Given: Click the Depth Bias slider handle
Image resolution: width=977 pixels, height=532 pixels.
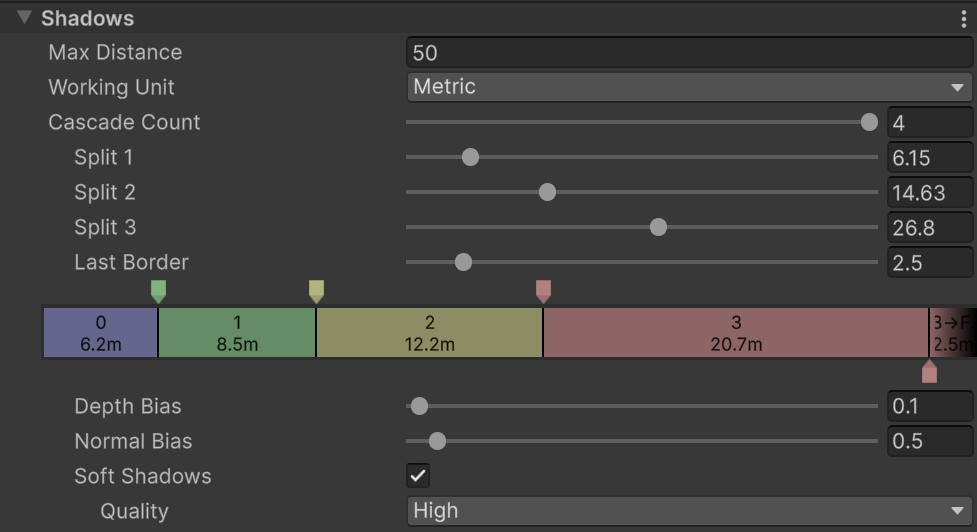Looking at the screenshot, I should pyautogui.click(x=419, y=406).
